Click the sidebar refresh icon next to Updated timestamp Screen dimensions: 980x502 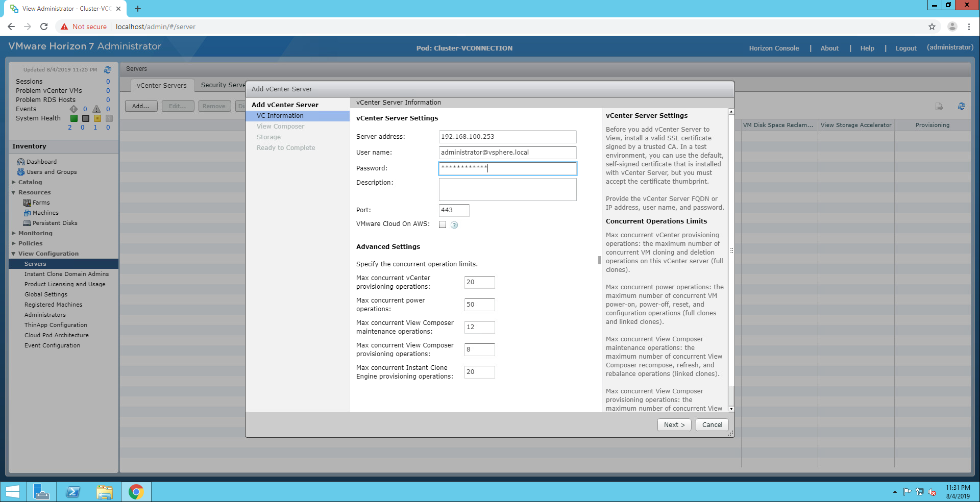tap(108, 70)
